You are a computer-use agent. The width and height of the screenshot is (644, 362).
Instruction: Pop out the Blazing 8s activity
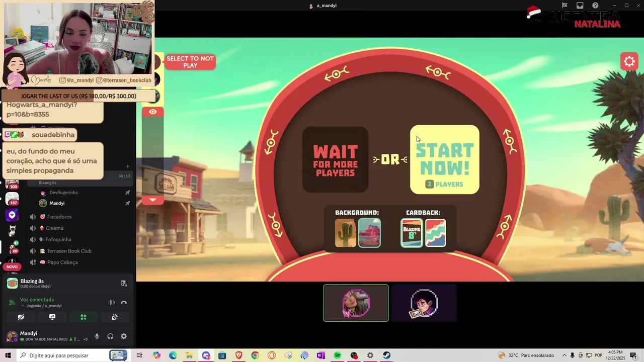tap(124, 284)
